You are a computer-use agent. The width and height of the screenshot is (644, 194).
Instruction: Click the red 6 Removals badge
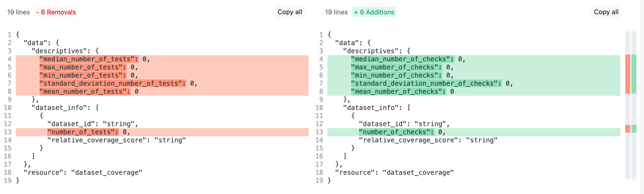click(x=56, y=12)
